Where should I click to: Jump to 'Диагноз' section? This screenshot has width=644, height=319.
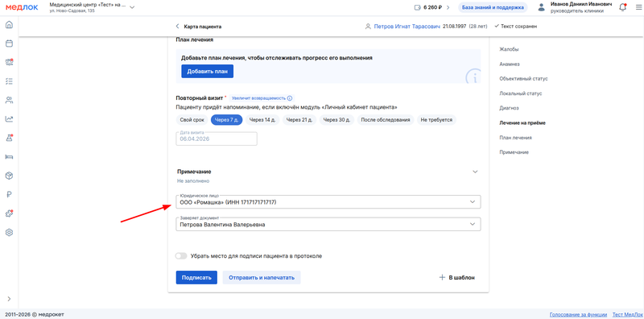point(510,108)
